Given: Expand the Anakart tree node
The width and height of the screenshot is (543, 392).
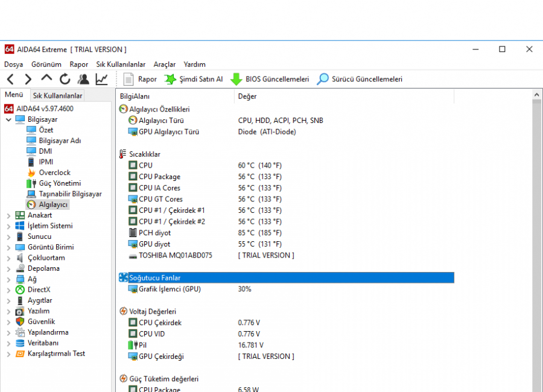Looking at the screenshot, I should 8,216.
